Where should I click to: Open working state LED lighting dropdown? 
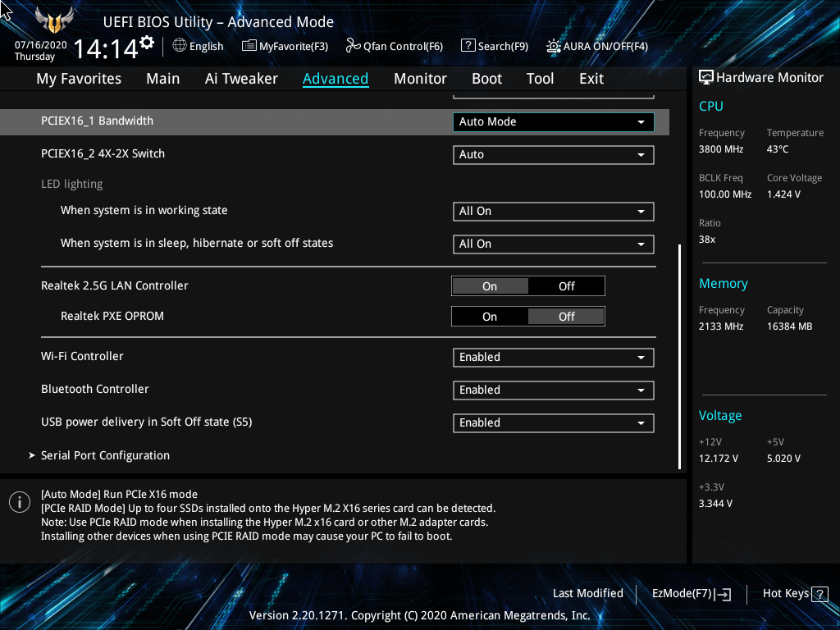(554, 211)
